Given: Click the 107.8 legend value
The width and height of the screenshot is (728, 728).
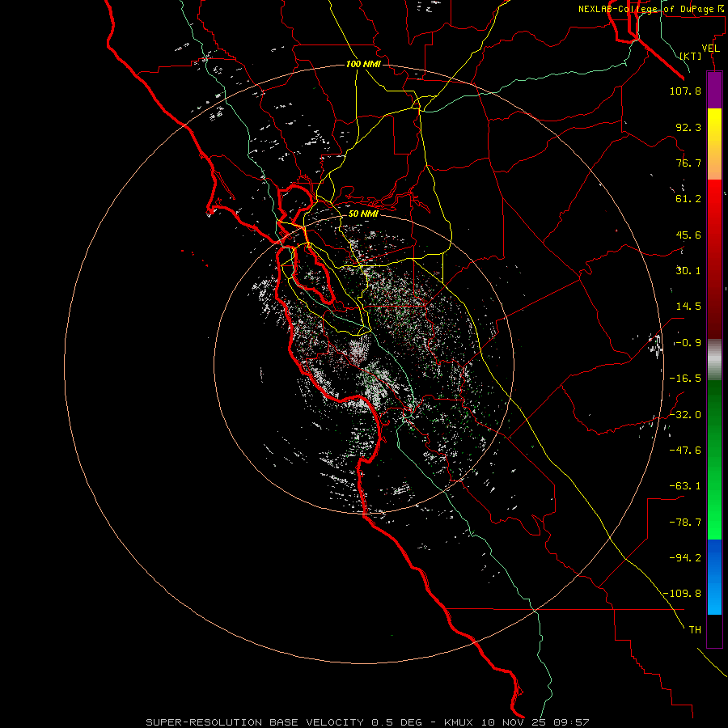Looking at the screenshot, I should point(685,91).
